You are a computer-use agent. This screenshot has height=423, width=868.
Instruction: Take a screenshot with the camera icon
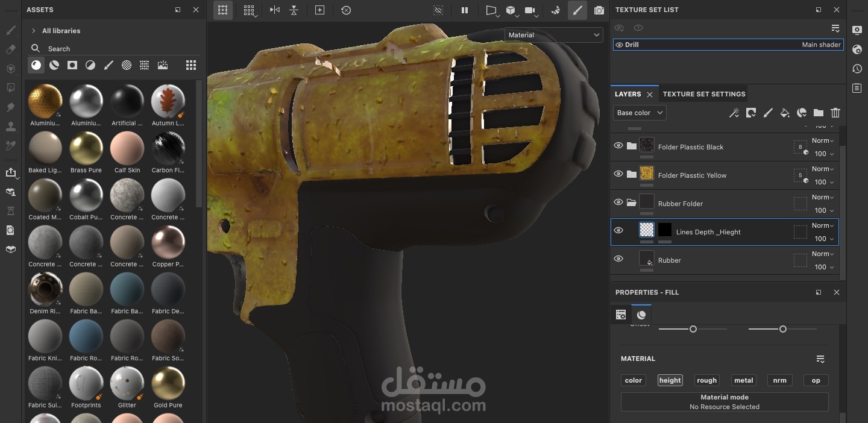point(599,10)
